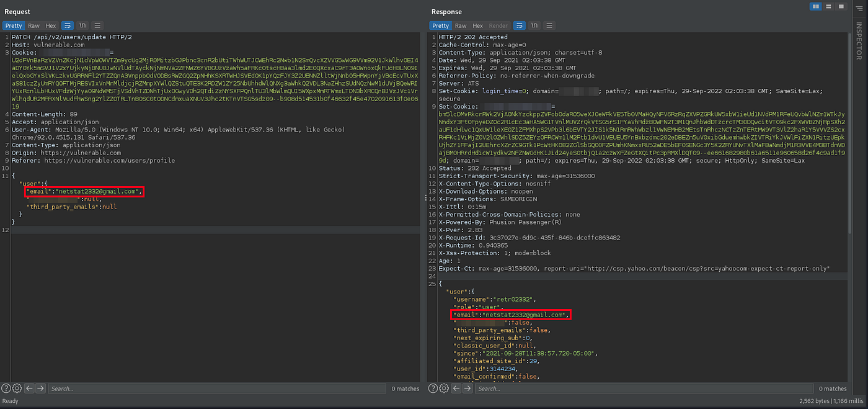Select the side-by-side layout icon
Image resolution: width=868 pixels, height=409 pixels.
[817, 6]
